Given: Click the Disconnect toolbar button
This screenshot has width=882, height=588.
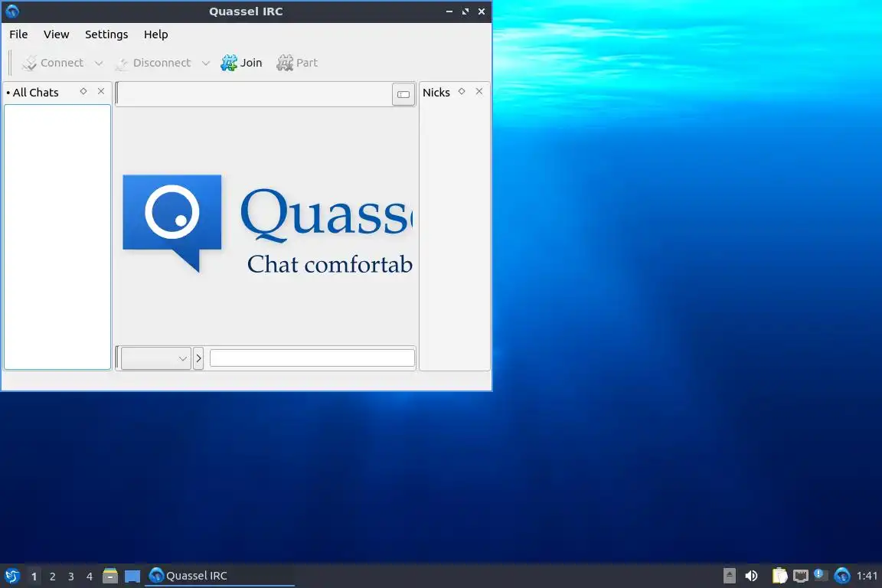Looking at the screenshot, I should pos(153,63).
